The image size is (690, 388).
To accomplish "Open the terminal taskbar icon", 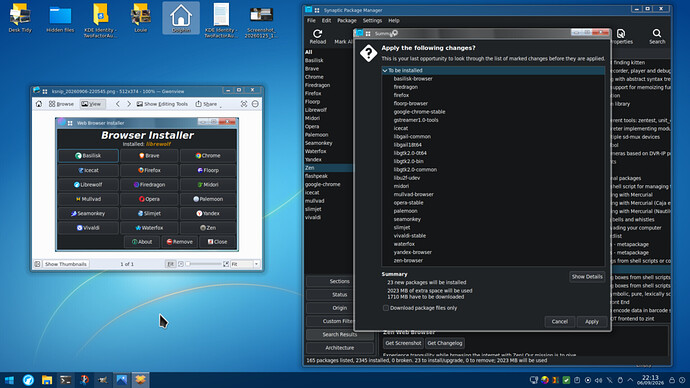I will point(66,380).
